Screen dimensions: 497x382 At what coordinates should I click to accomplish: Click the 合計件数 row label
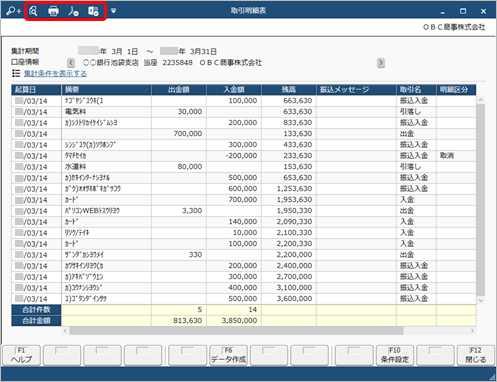click(36, 310)
